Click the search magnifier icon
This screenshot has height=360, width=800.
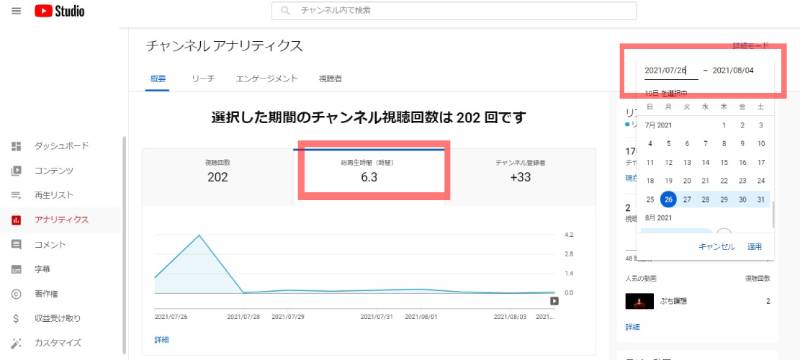click(286, 10)
